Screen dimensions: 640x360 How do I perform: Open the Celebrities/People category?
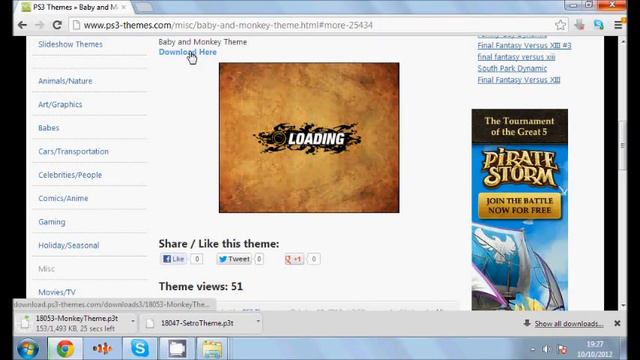tap(70, 175)
